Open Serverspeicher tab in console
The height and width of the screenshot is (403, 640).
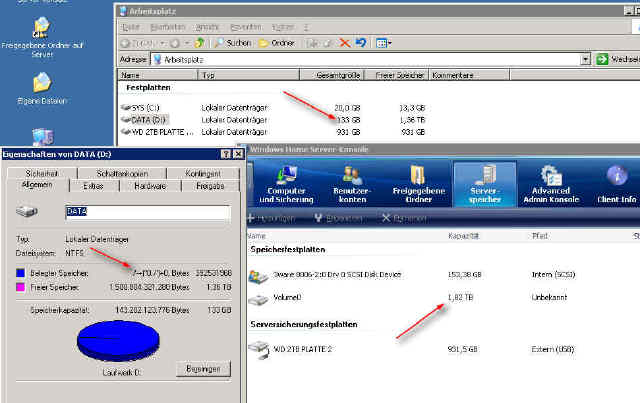pyautogui.click(x=485, y=184)
